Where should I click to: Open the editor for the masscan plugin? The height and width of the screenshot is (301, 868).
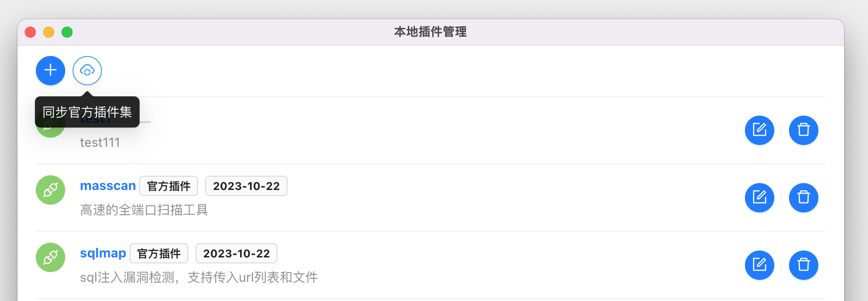click(x=759, y=198)
